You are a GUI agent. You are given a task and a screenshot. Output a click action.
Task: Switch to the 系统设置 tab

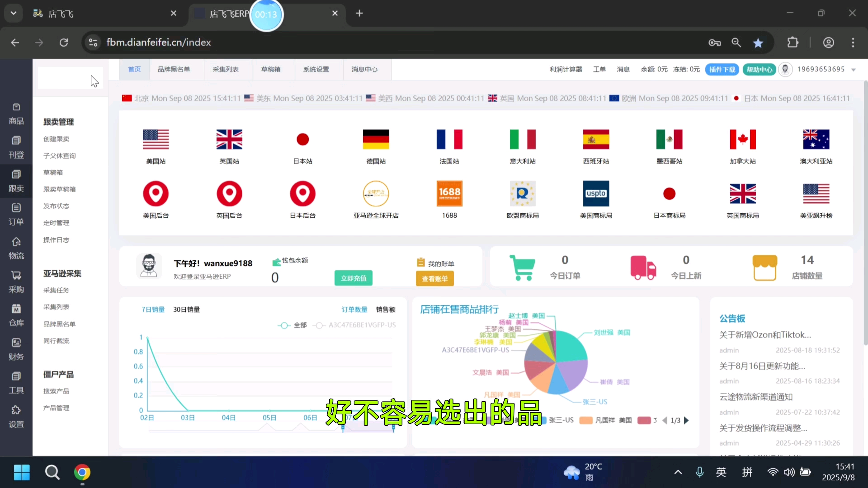click(x=316, y=69)
